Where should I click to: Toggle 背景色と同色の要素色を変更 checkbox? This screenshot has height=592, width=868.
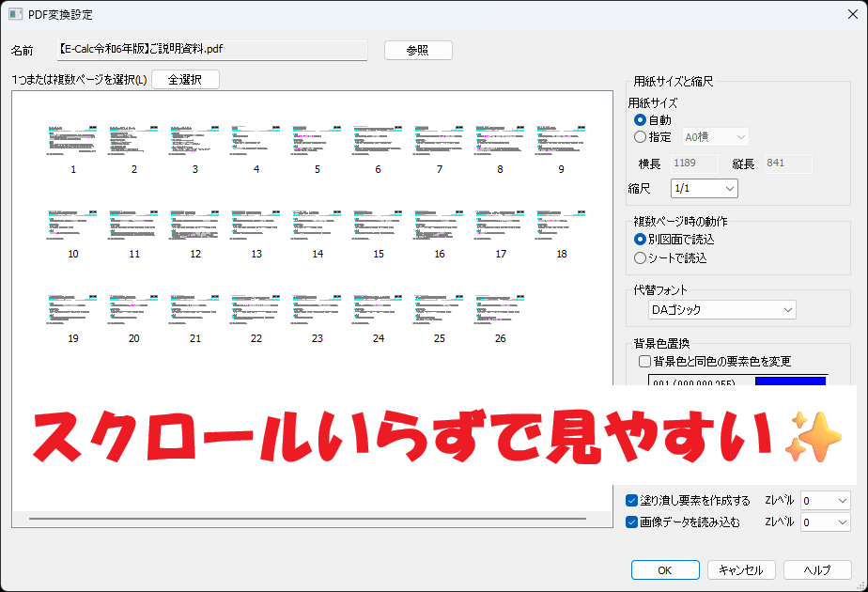coord(645,362)
